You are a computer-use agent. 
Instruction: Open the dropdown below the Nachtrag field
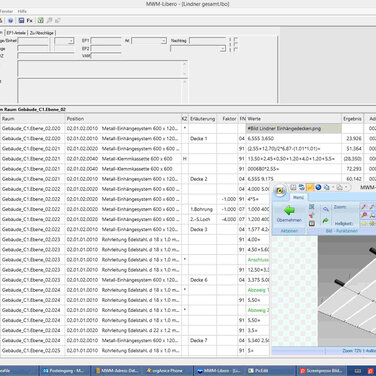(222, 49)
